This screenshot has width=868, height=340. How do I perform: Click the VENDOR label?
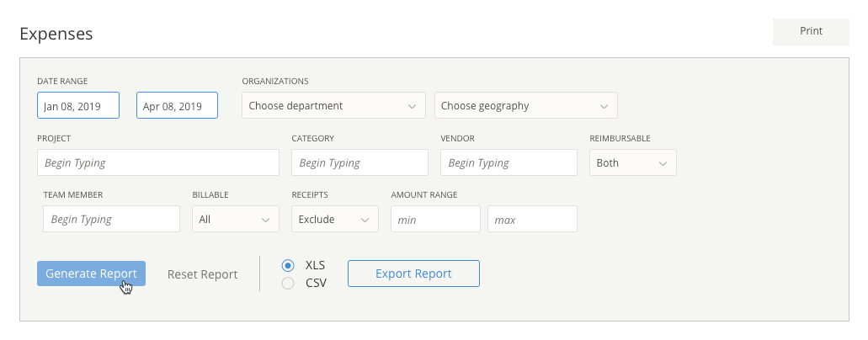457,138
